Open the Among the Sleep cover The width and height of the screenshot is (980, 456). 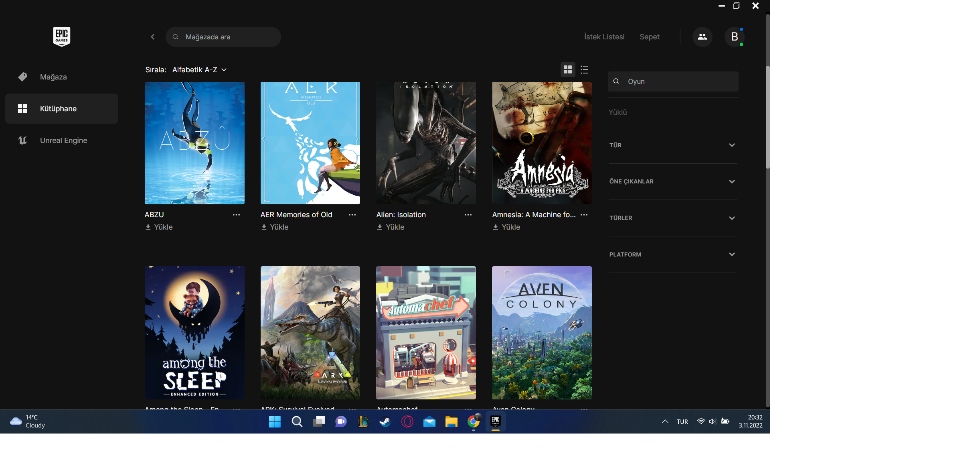pos(194,333)
